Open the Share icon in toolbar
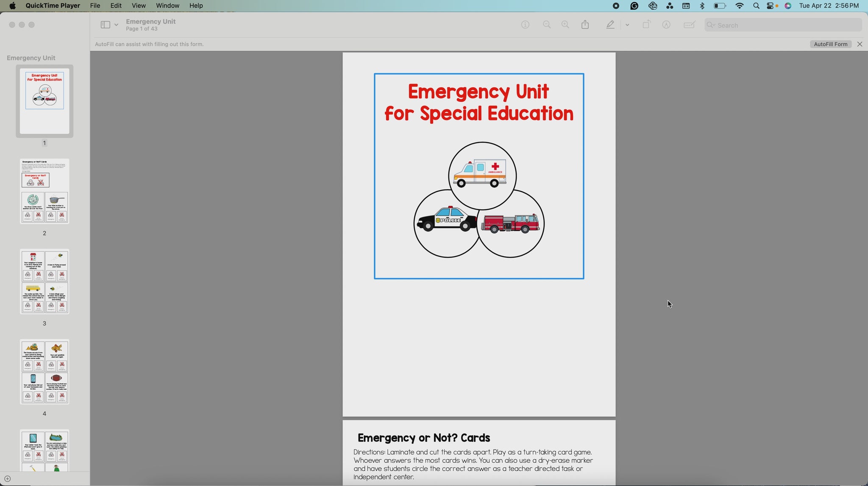Viewport: 868px width, 486px height. [x=585, y=25]
